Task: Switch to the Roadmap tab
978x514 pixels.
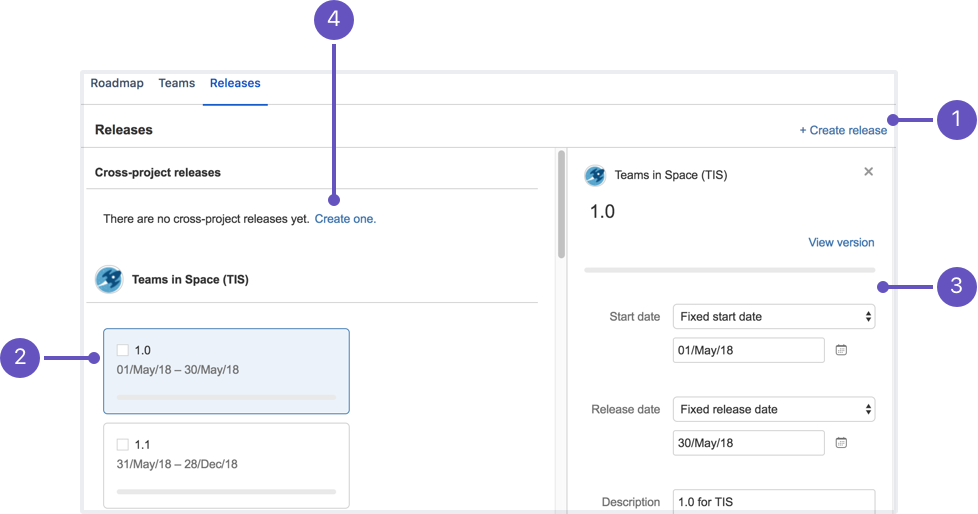Action: pyautogui.click(x=117, y=83)
